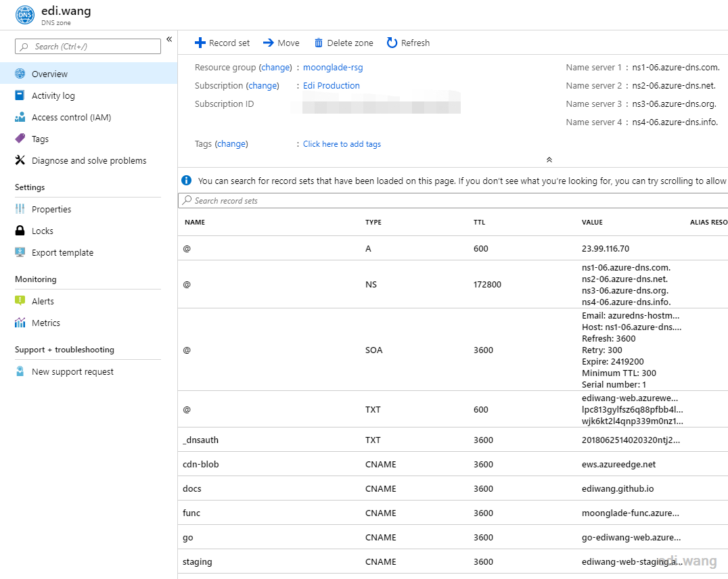Click the padlock Locks icon
The width and height of the screenshot is (728, 579).
pos(20,230)
